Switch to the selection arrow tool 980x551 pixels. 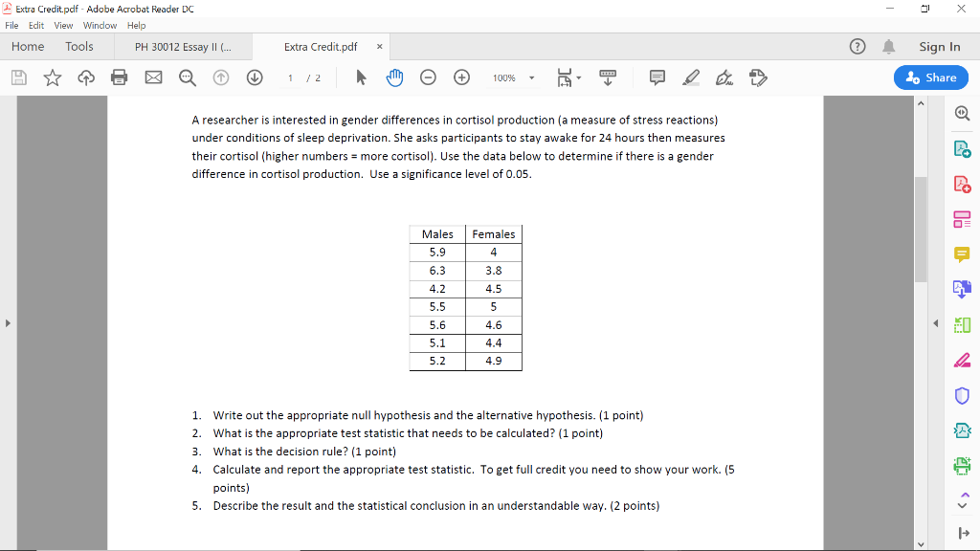[360, 77]
